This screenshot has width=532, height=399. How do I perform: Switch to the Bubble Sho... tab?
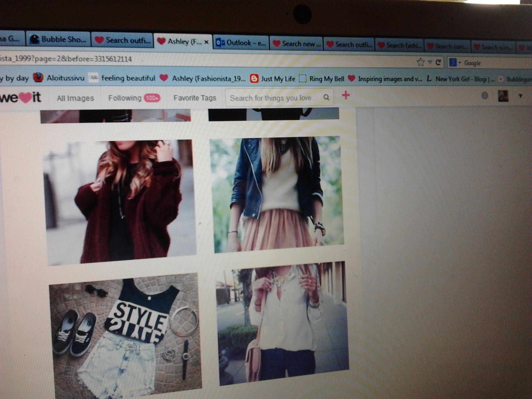point(58,39)
